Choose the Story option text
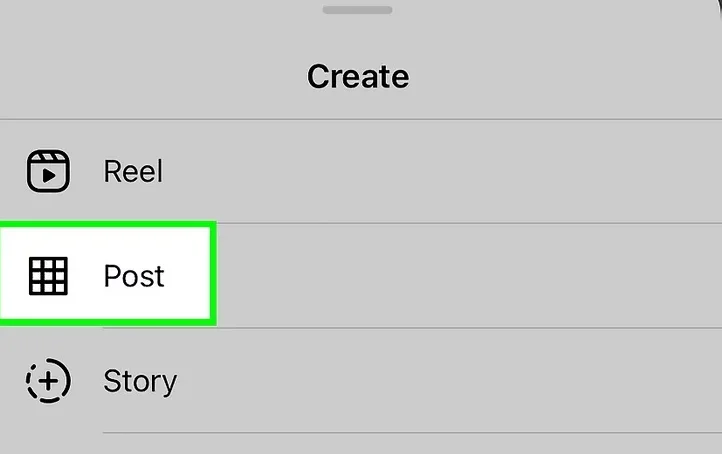The image size is (722, 454). [140, 381]
